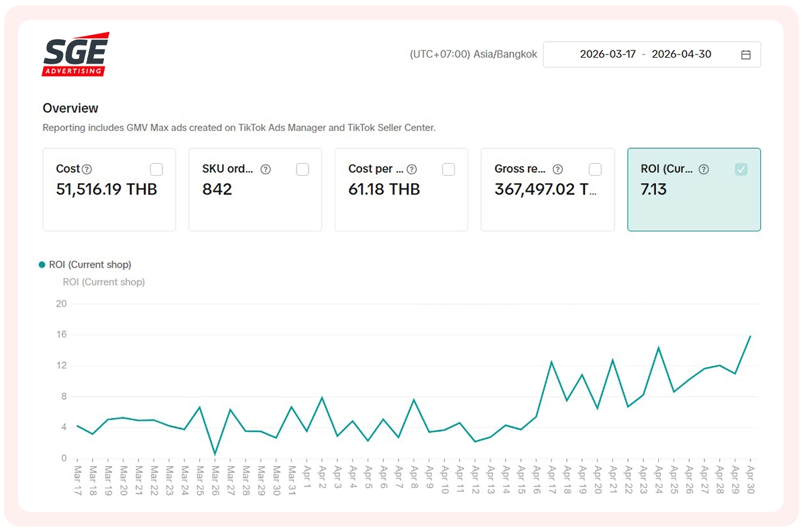Click the Gross revenue help icon
The width and height of the screenshot is (805, 532).
tap(557, 169)
